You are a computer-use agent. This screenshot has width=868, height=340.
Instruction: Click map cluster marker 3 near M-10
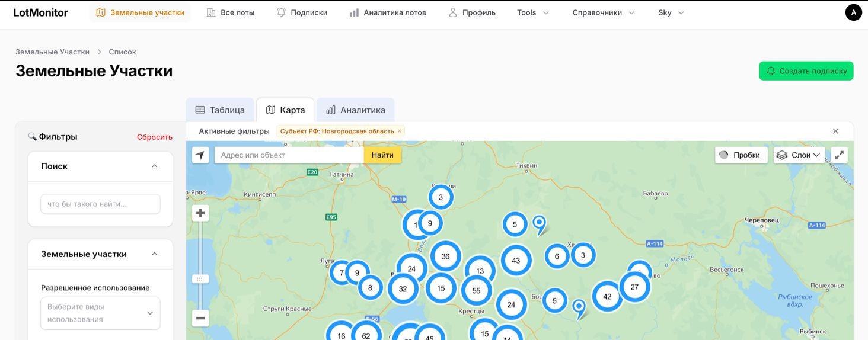click(x=441, y=197)
